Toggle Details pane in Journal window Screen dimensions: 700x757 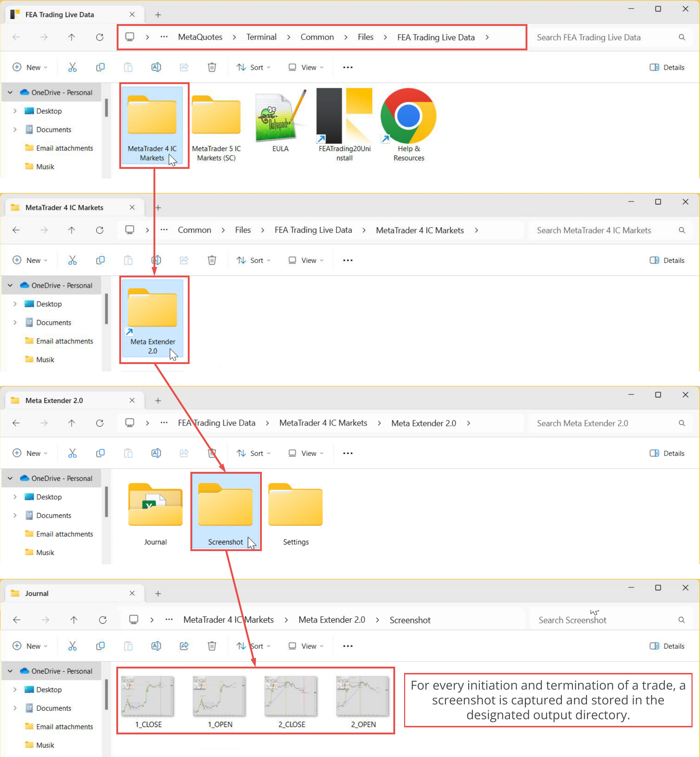click(667, 646)
